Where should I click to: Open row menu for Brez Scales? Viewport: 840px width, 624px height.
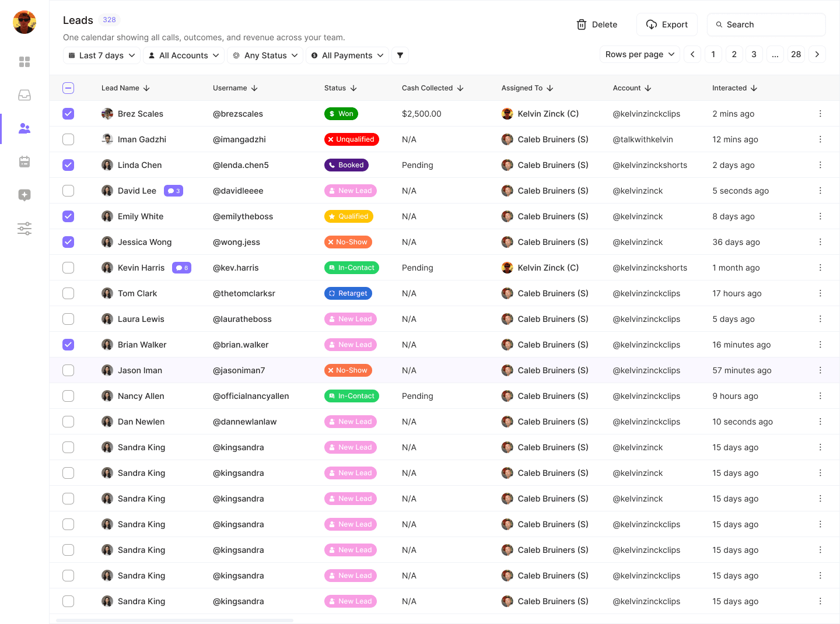[820, 114]
